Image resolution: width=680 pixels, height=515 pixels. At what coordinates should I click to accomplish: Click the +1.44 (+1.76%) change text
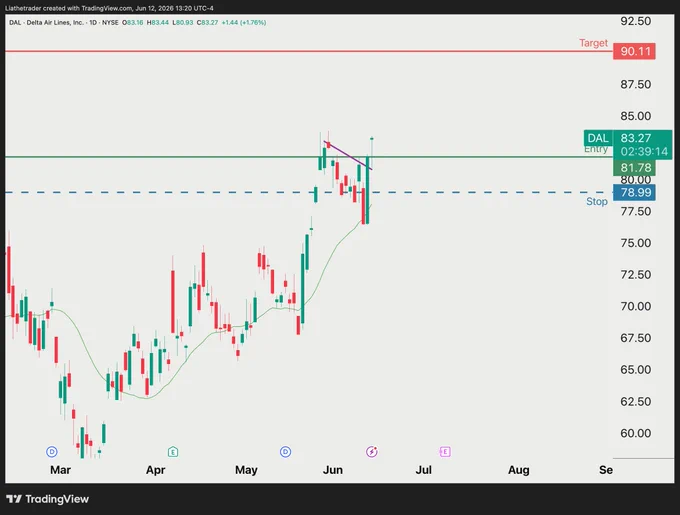click(244, 22)
